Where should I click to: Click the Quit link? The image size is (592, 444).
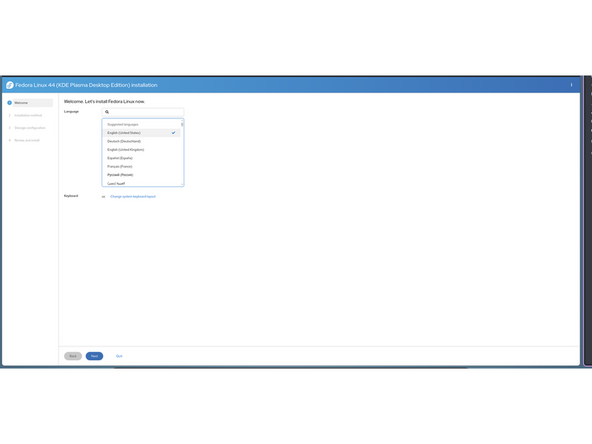tap(119, 356)
